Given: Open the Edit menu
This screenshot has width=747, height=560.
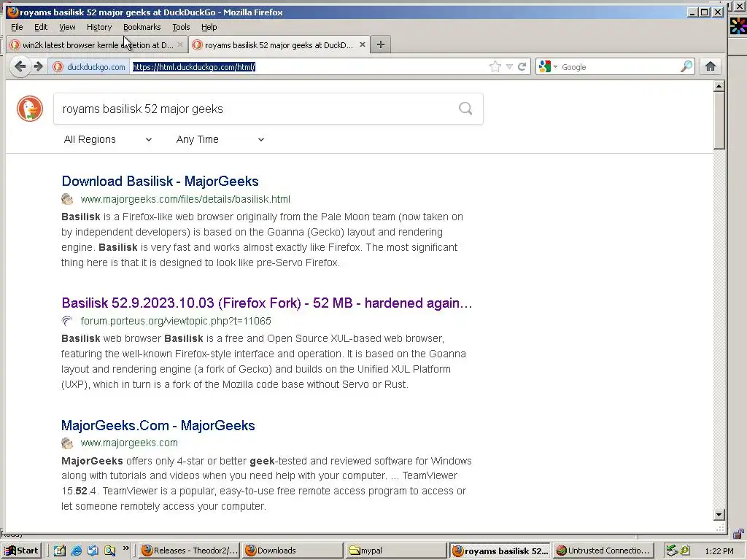Looking at the screenshot, I should (41, 27).
